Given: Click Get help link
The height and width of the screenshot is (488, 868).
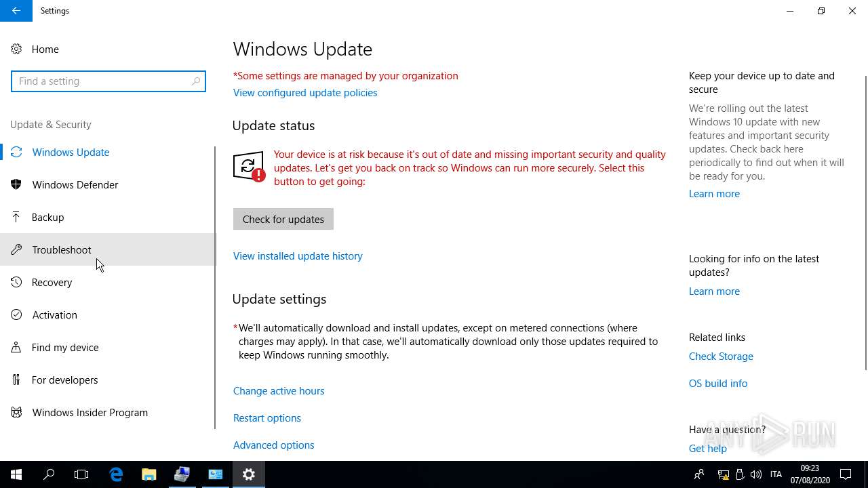Looking at the screenshot, I should 708,449.
